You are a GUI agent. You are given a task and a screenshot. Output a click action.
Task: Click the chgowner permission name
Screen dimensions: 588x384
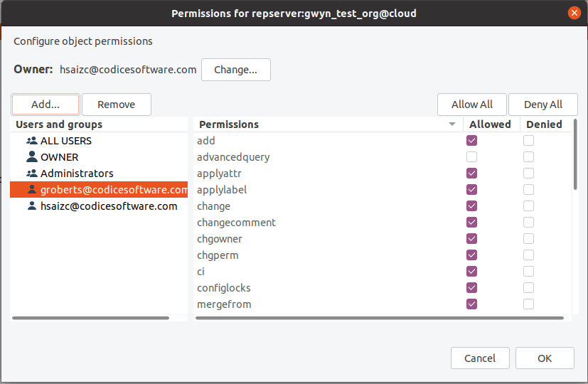(x=220, y=239)
